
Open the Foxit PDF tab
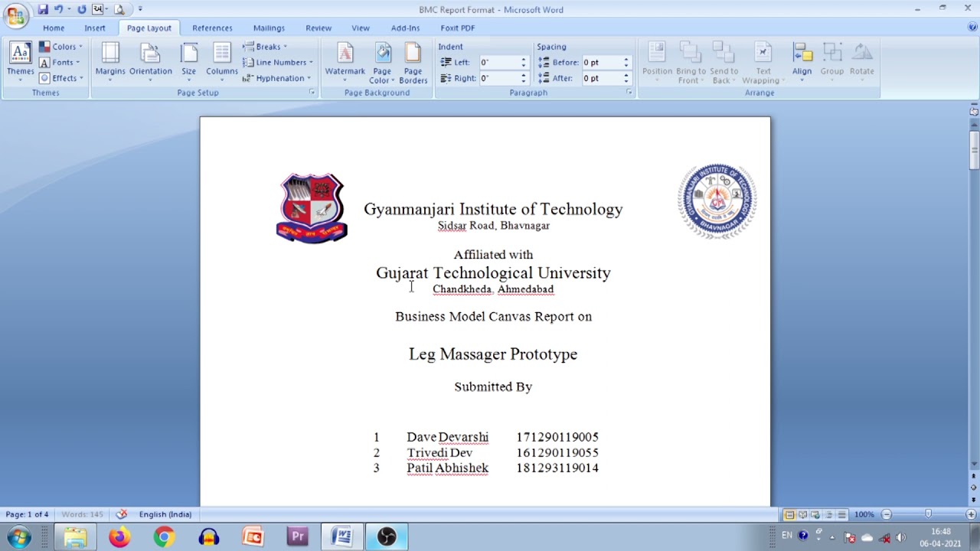(458, 28)
